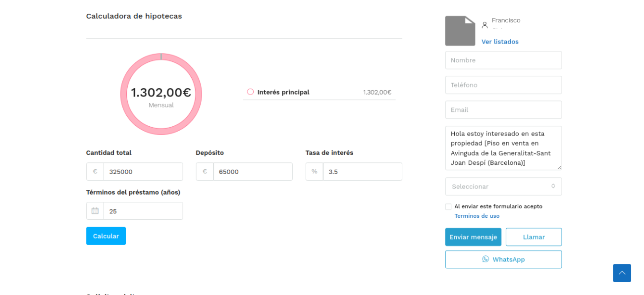Click the WhatsApp logo icon

(x=485, y=259)
